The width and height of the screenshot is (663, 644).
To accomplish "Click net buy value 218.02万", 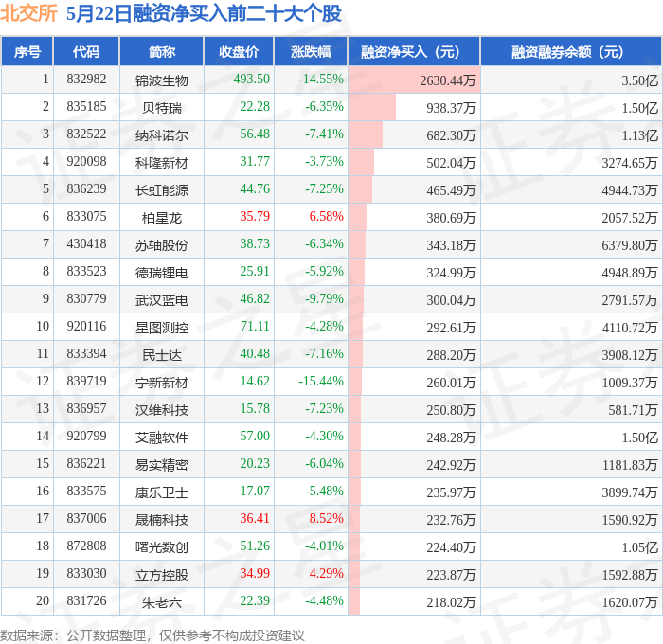I will point(451,602).
